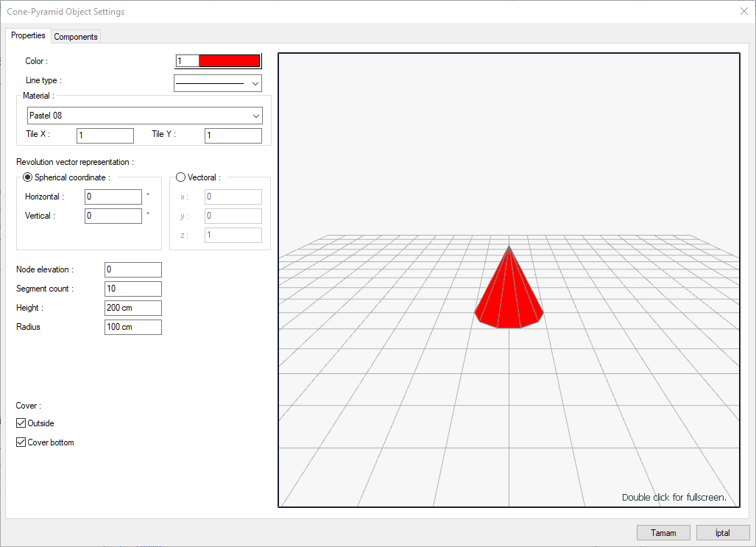The image size is (756, 547).
Task: Click the Tile Y input field
Action: point(233,135)
